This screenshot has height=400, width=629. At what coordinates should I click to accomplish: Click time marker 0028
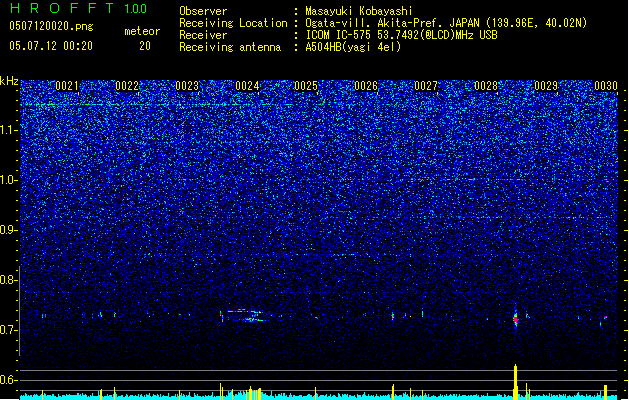pyautogui.click(x=485, y=86)
